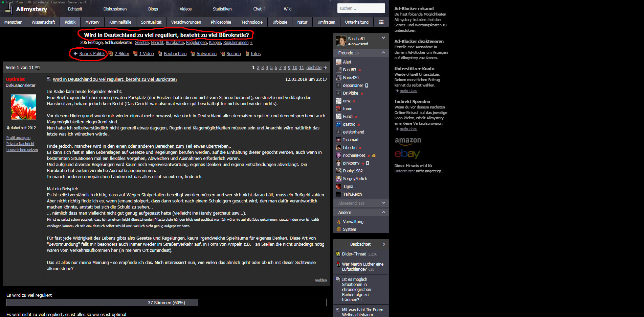This screenshot has height=317, width=644.
Task: Click the suchen search input field
Action: [x=361, y=8]
